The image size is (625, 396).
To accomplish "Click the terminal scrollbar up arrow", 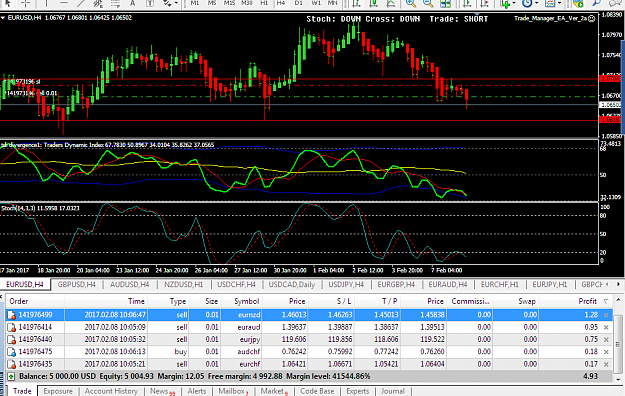I will [618, 300].
